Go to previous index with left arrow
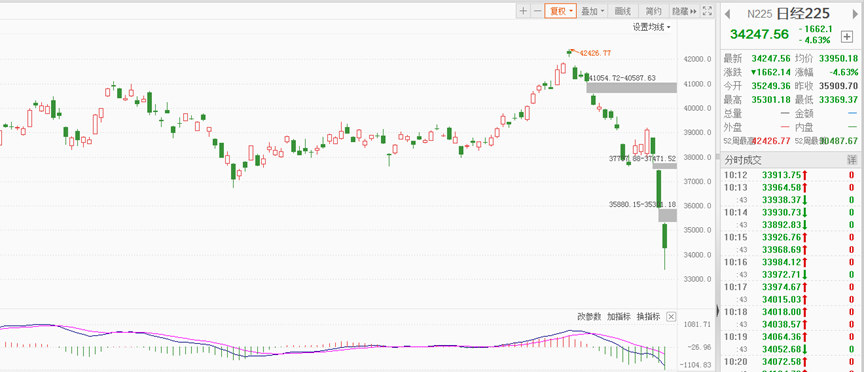864x372 pixels. pyautogui.click(x=727, y=14)
